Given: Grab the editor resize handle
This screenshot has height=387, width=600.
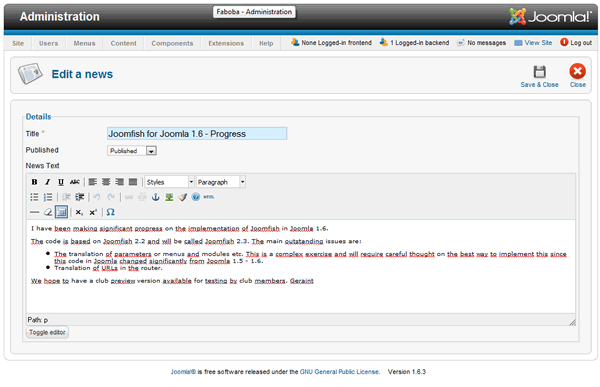Looking at the screenshot, I should [x=572, y=322].
